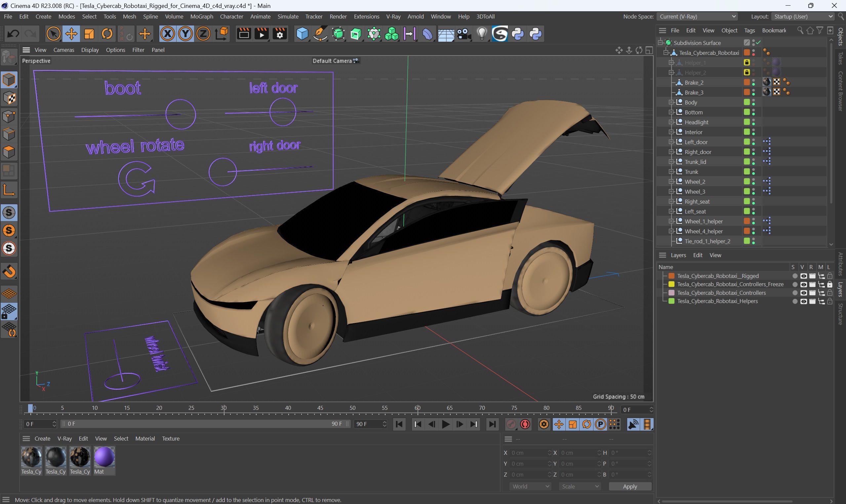Screen dimensions: 846x504
Task: Go to start of animation
Action: tap(399, 424)
